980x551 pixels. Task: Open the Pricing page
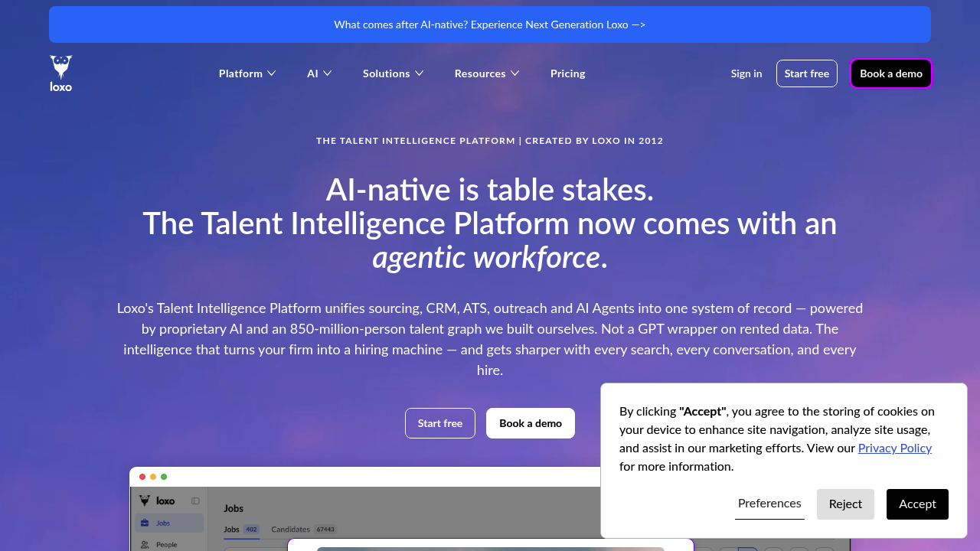(567, 73)
